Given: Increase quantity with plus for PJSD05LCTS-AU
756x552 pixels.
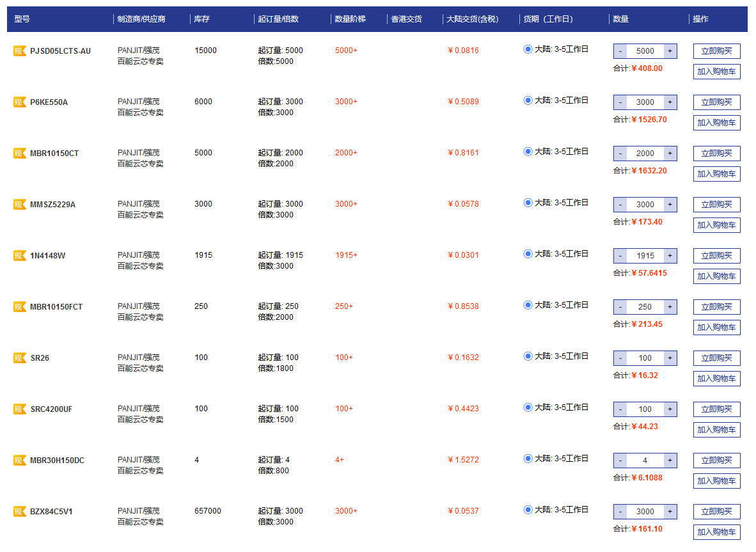Looking at the screenshot, I should click(670, 51).
